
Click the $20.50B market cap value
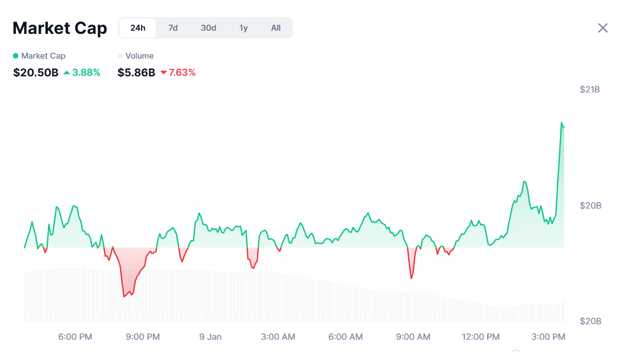coord(36,72)
